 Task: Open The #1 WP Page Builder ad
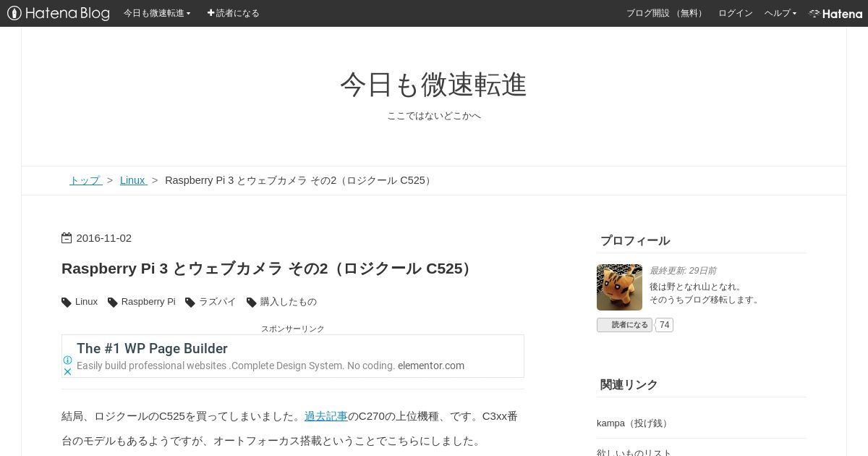[152, 348]
